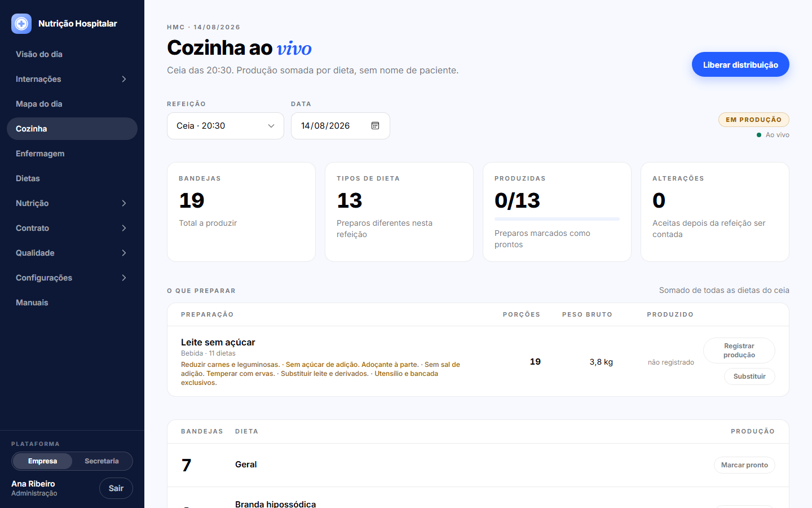
Task: Click the Ao vivo live indicator
Action: pyautogui.click(x=773, y=135)
